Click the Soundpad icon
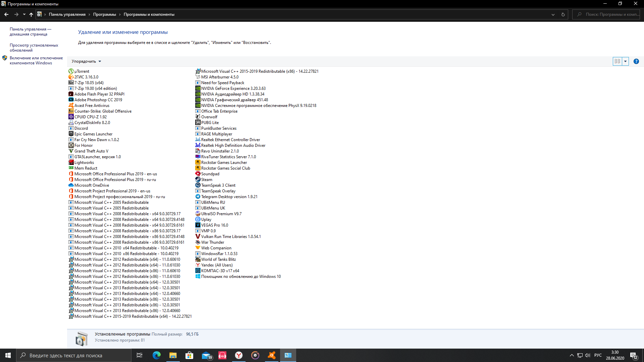This screenshot has width=644, height=362. coord(198,174)
